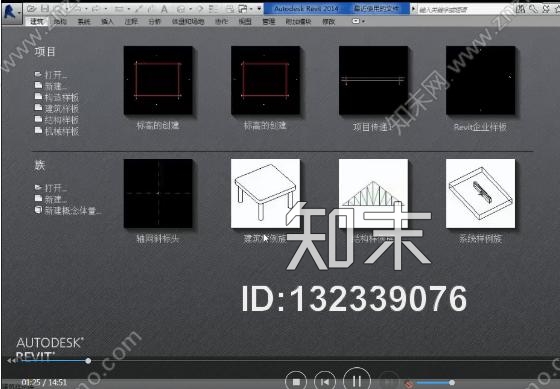This screenshot has height=389, width=560.
Task: Open the 建筑样例族 table thumbnail
Action: click(x=265, y=193)
